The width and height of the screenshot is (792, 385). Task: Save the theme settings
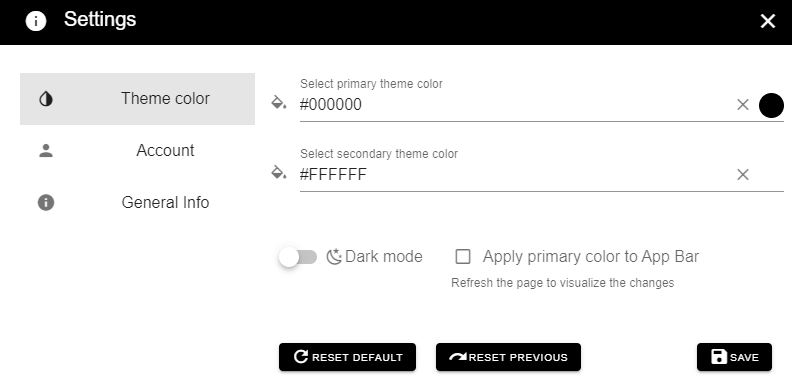click(734, 357)
